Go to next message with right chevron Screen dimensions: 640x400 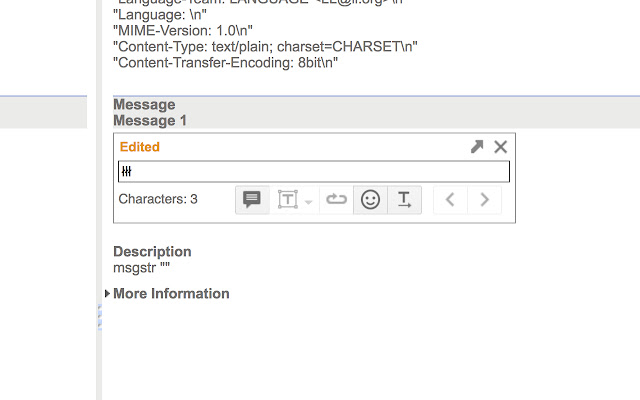(484, 200)
